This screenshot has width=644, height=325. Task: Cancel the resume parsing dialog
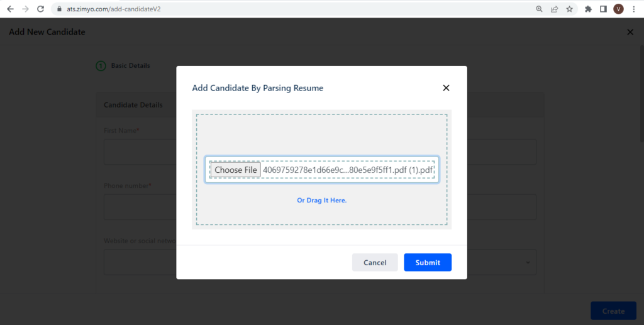pyautogui.click(x=375, y=263)
